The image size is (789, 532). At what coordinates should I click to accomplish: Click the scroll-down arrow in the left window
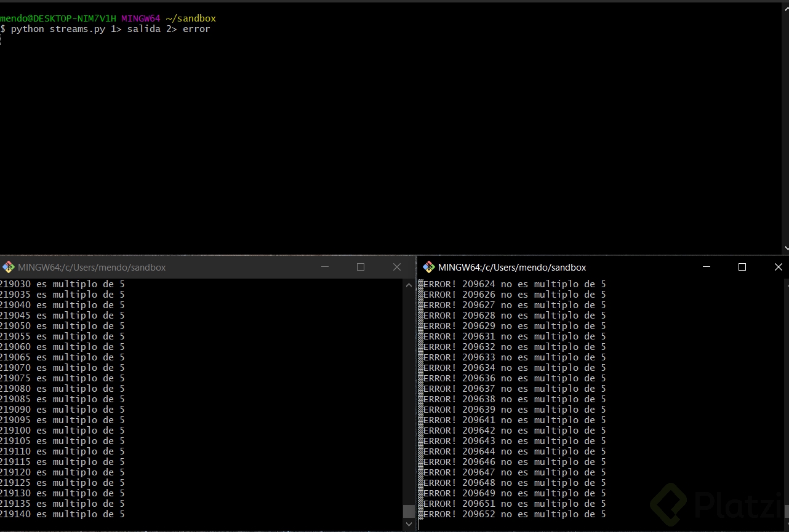coord(409,525)
